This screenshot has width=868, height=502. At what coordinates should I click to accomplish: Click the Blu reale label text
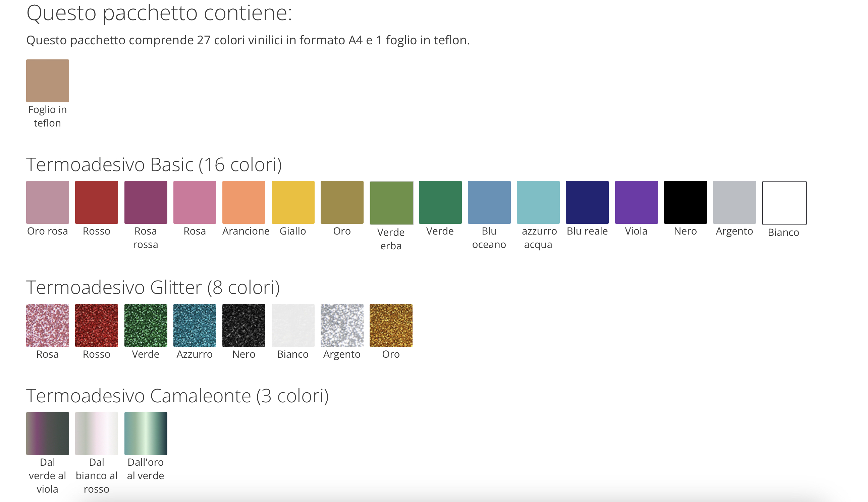click(587, 231)
